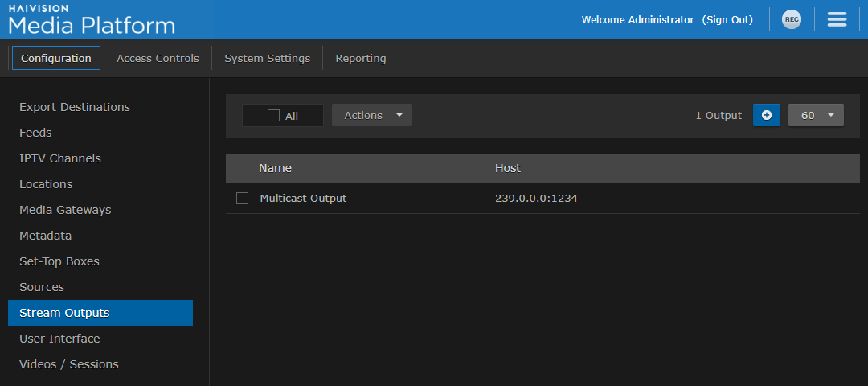Sort by the Name column header

click(x=275, y=168)
